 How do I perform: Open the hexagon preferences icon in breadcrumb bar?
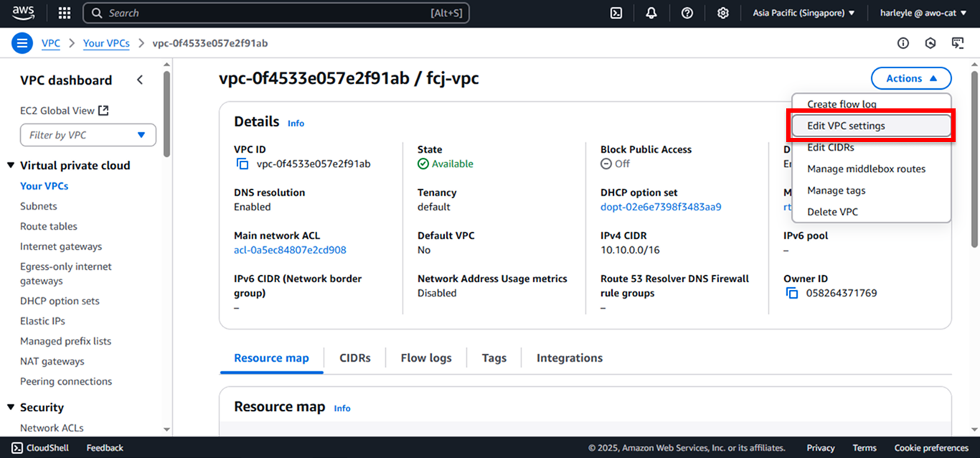[x=930, y=43]
